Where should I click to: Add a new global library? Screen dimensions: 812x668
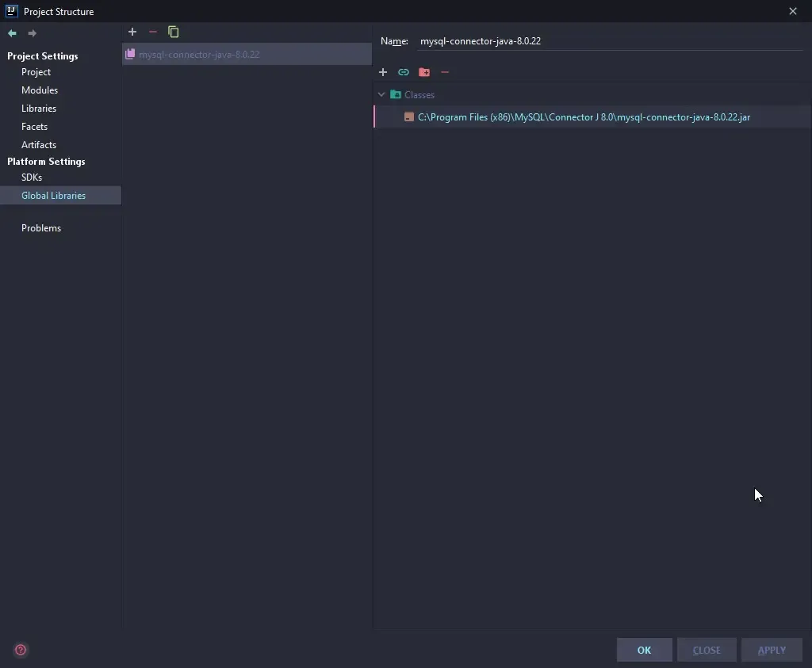coord(132,32)
